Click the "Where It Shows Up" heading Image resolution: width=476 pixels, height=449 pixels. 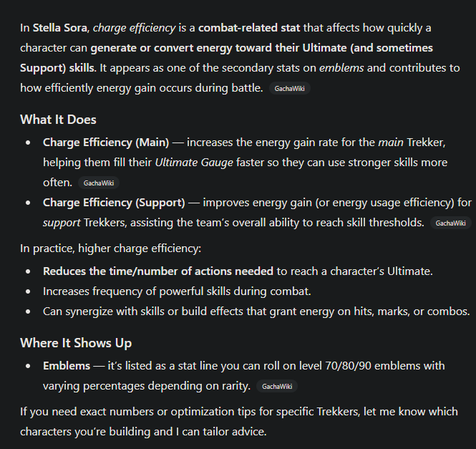coord(76,343)
